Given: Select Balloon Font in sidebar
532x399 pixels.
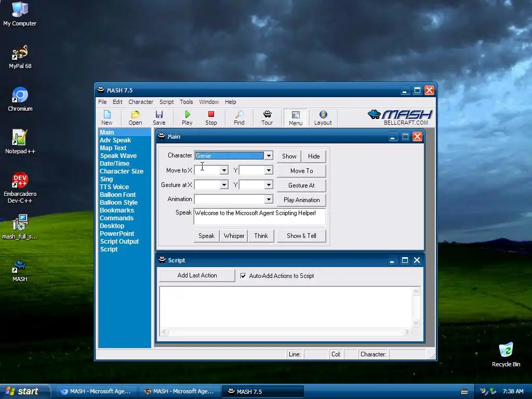Looking at the screenshot, I should coord(118,195).
